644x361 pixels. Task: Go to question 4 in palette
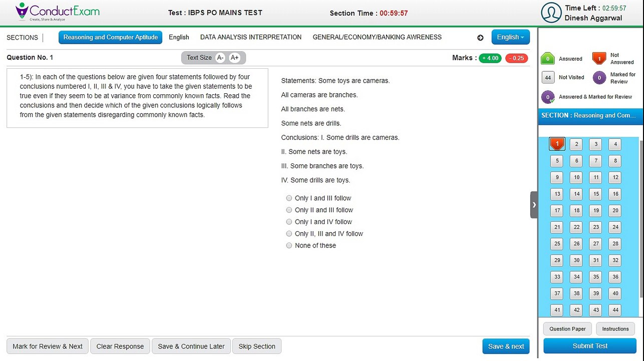615,144
